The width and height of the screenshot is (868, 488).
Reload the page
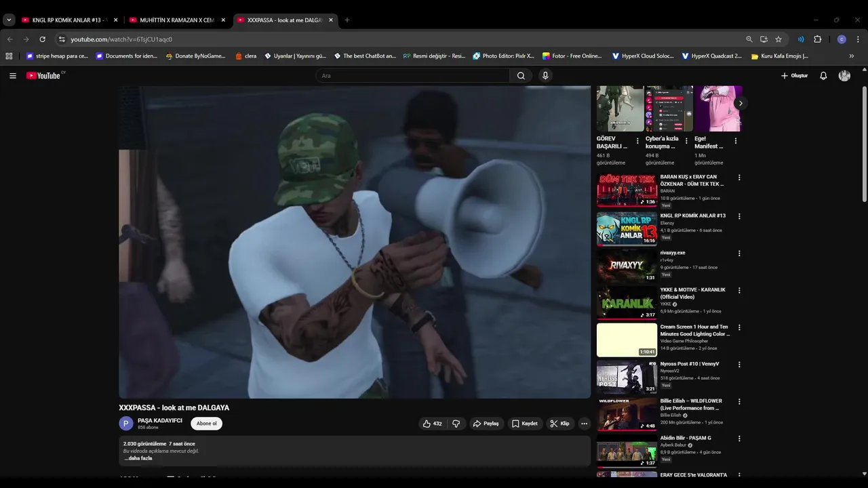click(x=42, y=39)
